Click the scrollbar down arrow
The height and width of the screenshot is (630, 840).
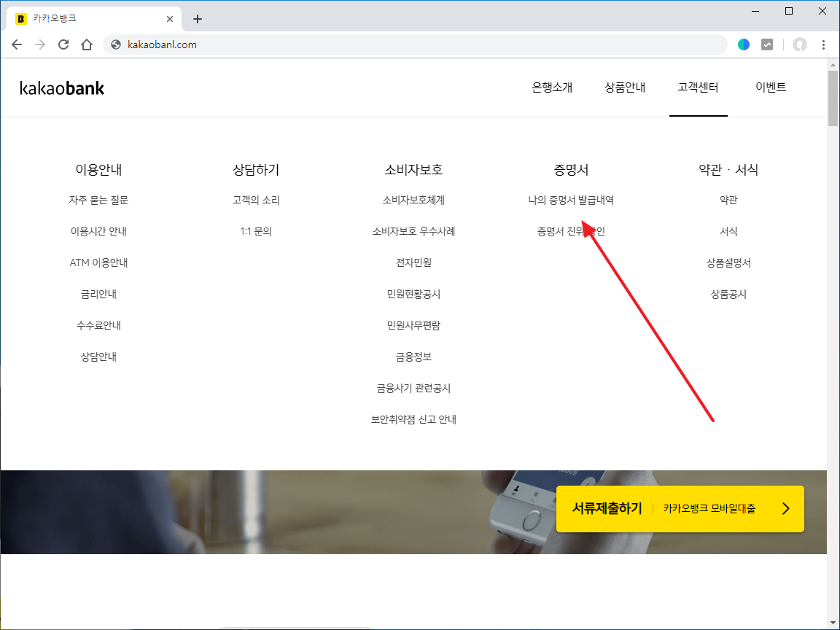(x=833, y=623)
